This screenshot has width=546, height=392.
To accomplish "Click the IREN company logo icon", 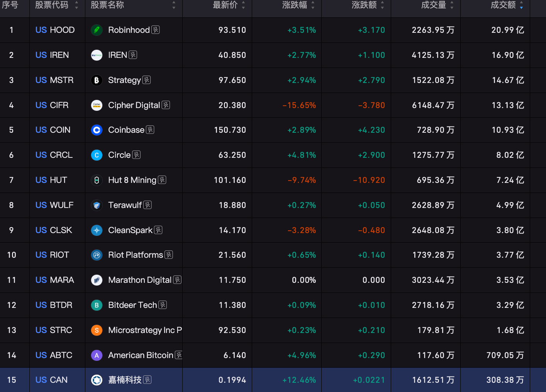I will coord(97,55).
